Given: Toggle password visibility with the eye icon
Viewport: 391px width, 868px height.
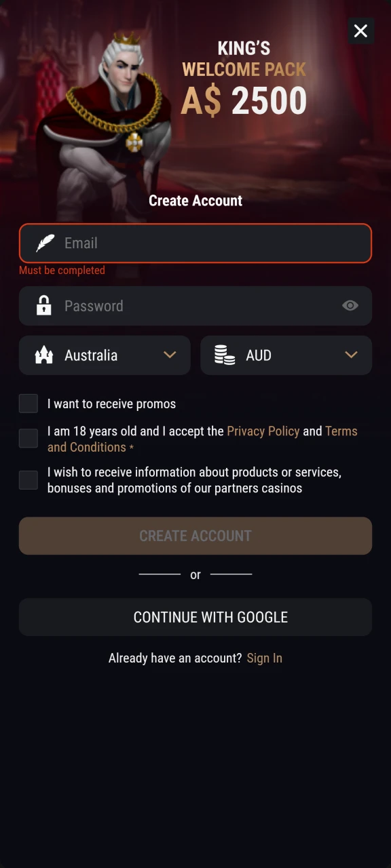Looking at the screenshot, I should [350, 306].
